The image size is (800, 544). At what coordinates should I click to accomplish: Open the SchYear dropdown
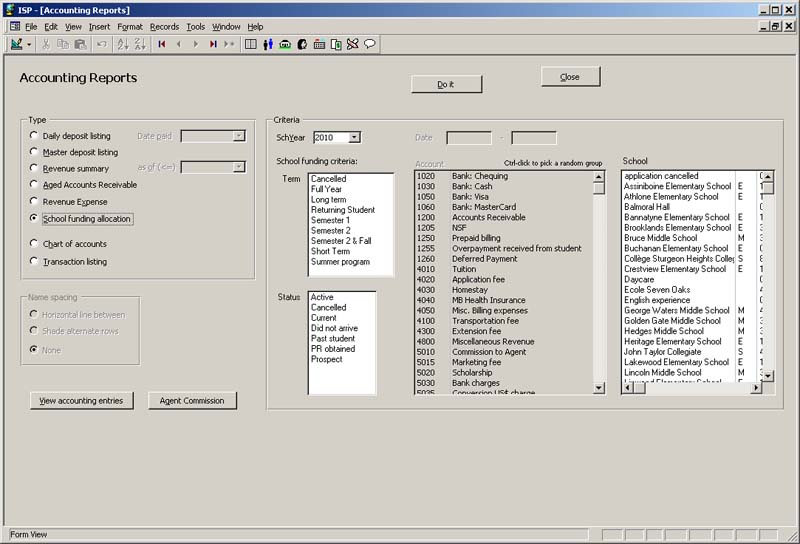click(354, 137)
